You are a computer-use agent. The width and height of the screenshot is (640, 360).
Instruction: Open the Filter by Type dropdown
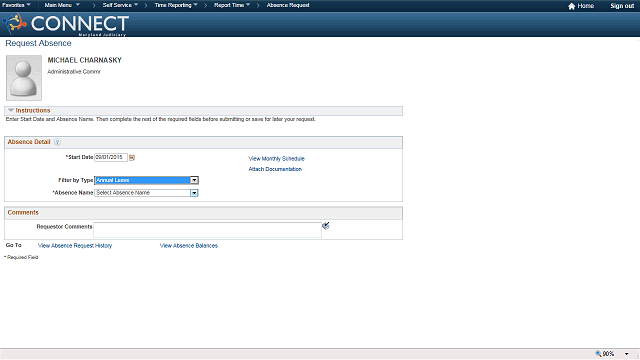pos(146,180)
